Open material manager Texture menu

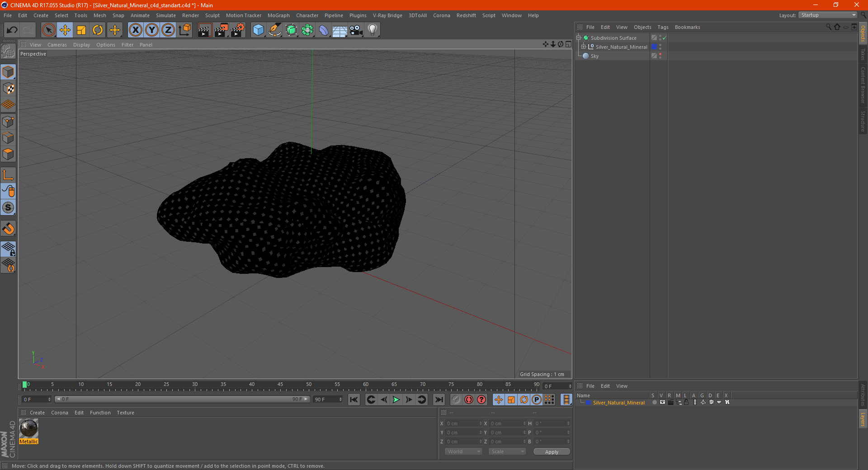point(125,413)
